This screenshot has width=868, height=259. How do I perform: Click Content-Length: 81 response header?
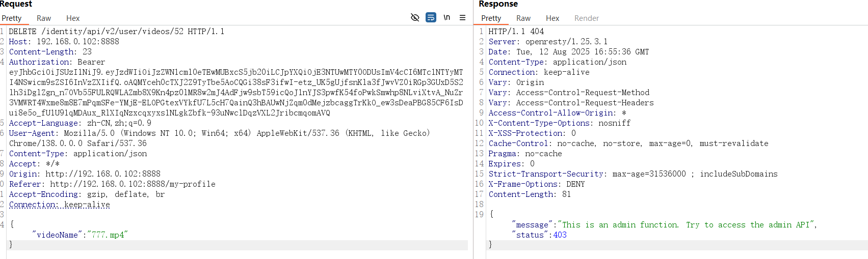[x=530, y=194]
